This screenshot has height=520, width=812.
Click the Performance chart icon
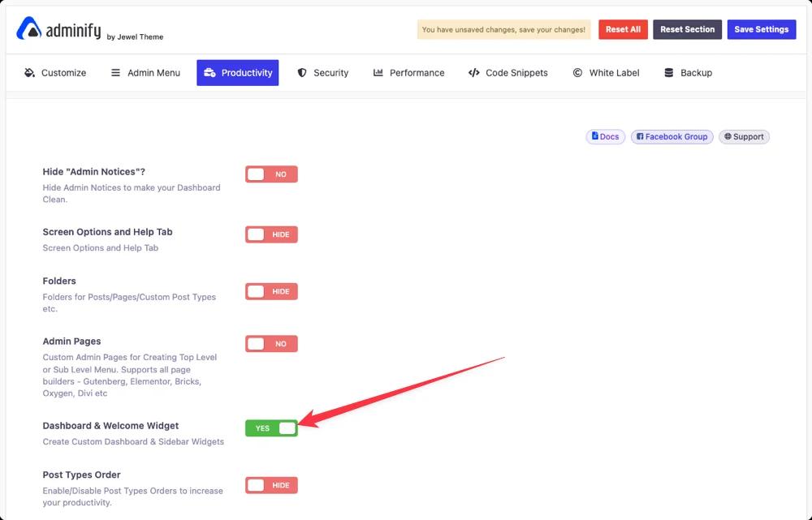pyautogui.click(x=378, y=72)
